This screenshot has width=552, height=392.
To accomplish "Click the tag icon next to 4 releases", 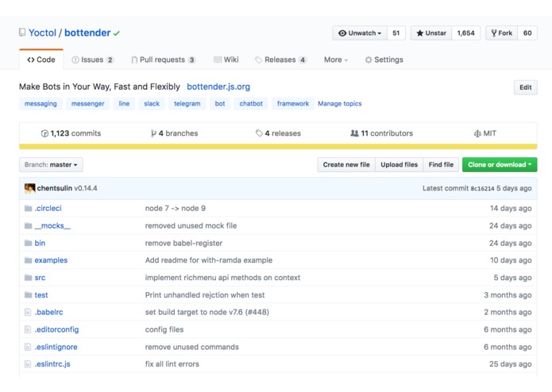I will coord(259,133).
